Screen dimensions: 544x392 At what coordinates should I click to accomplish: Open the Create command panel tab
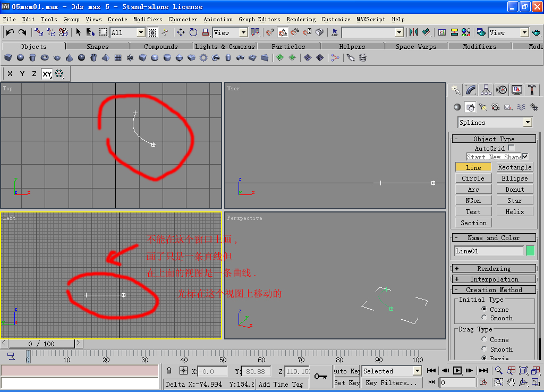click(x=456, y=90)
